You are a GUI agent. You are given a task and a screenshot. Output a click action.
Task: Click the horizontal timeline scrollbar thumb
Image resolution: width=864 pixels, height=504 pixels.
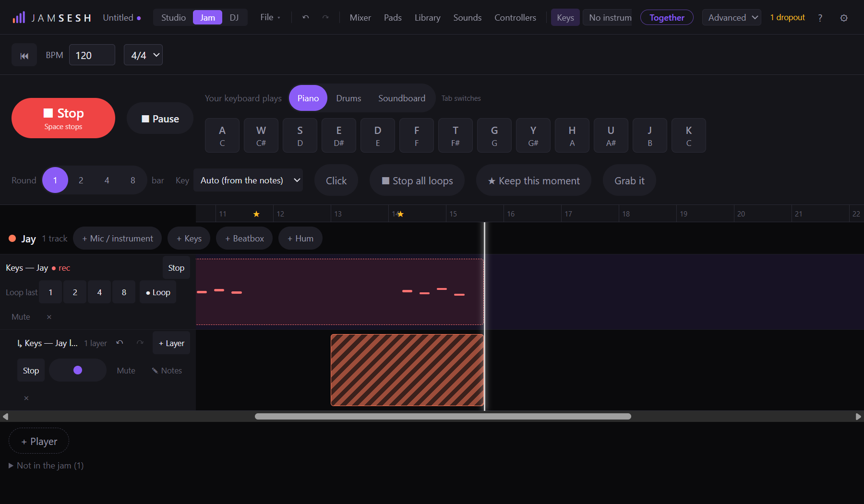tap(443, 417)
